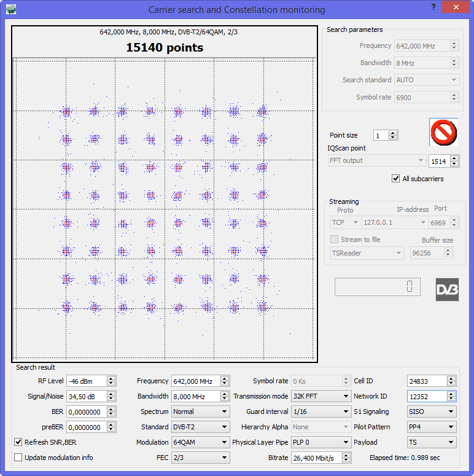Image resolution: width=474 pixels, height=476 pixels.
Task: Open the Search standard AUTO dropdown
Action: (427, 80)
